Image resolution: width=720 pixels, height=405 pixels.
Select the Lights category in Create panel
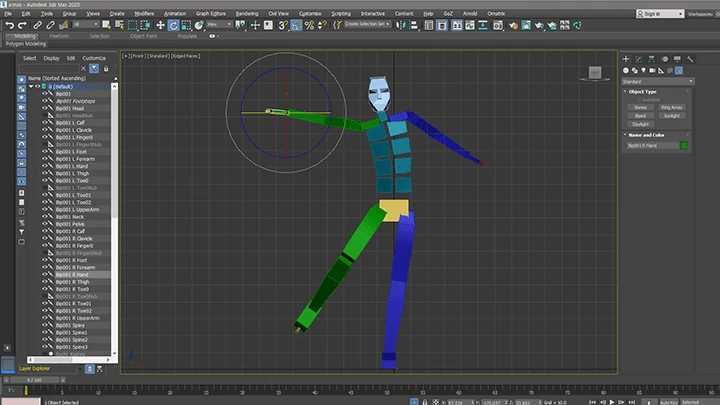tap(643, 70)
